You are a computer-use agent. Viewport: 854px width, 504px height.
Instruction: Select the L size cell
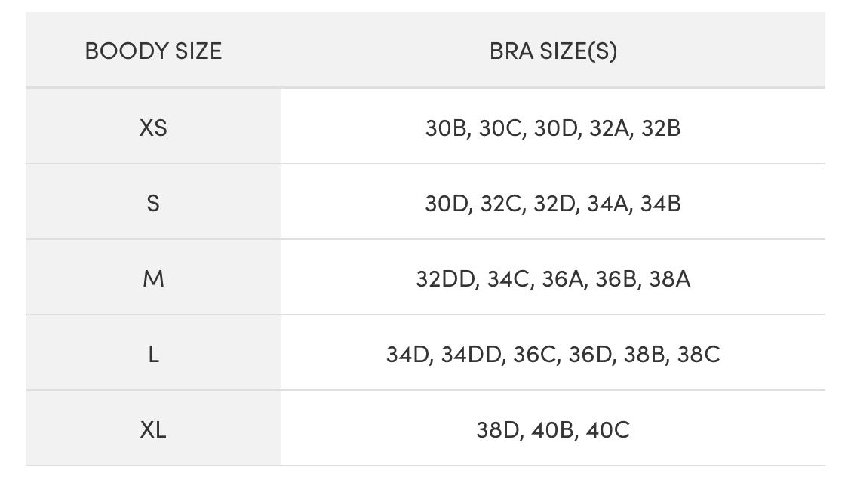153,355
